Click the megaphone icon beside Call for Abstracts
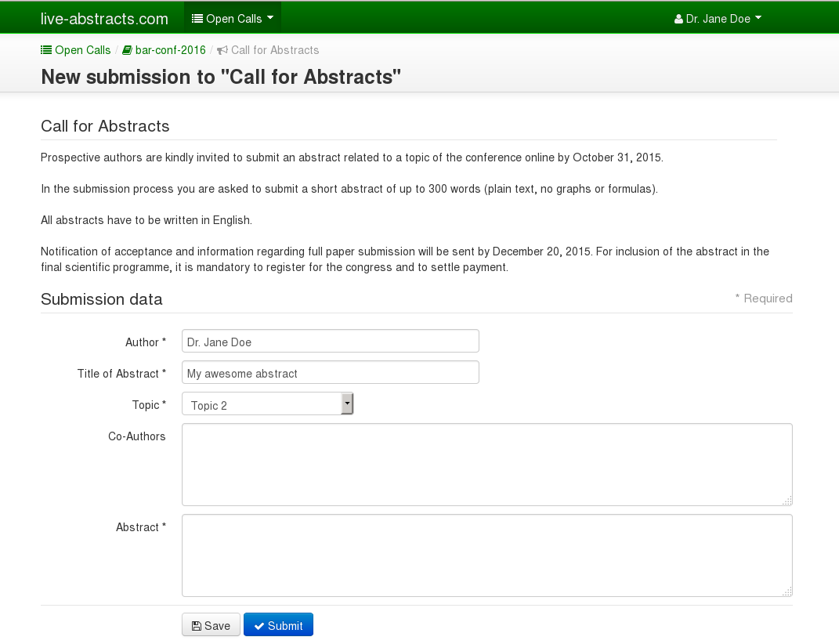The width and height of the screenshot is (839, 644). pyautogui.click(x=222, y=50)
